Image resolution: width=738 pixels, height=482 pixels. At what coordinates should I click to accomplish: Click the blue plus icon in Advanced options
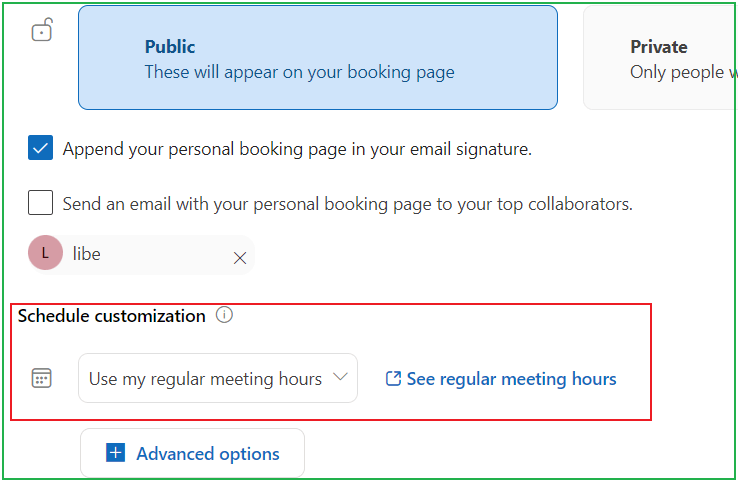tap(115, 453)
